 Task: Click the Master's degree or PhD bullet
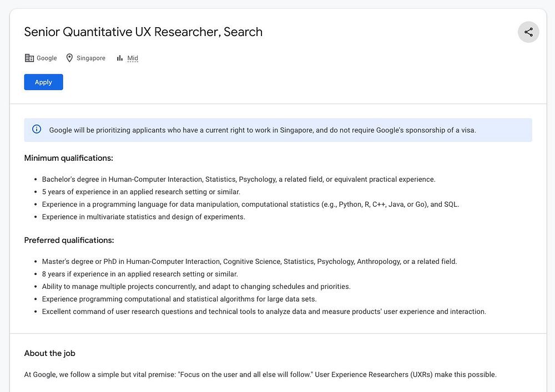249,261
